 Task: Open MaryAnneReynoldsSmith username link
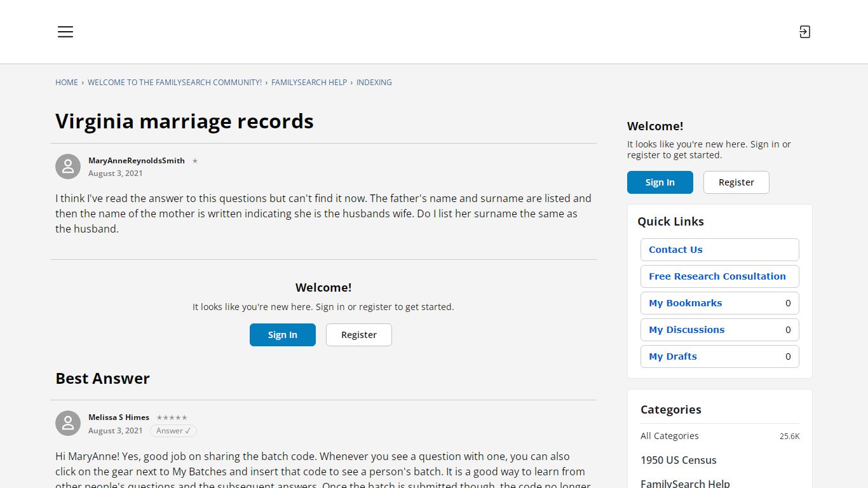(x=137, y=161)
